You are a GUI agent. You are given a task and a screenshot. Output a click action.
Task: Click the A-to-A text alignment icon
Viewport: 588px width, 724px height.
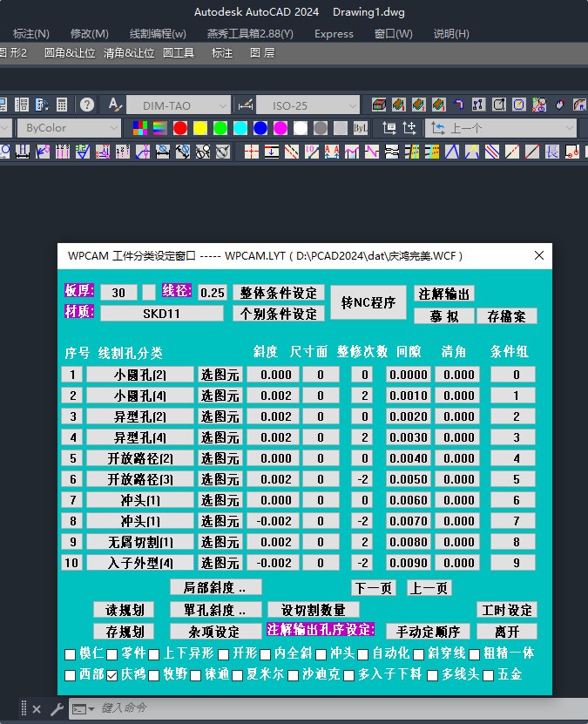pyautogui.click(x=331, y=152)
